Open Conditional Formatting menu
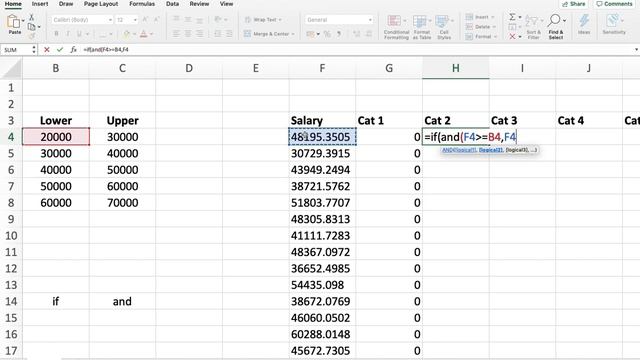 [x=396, y=27]
